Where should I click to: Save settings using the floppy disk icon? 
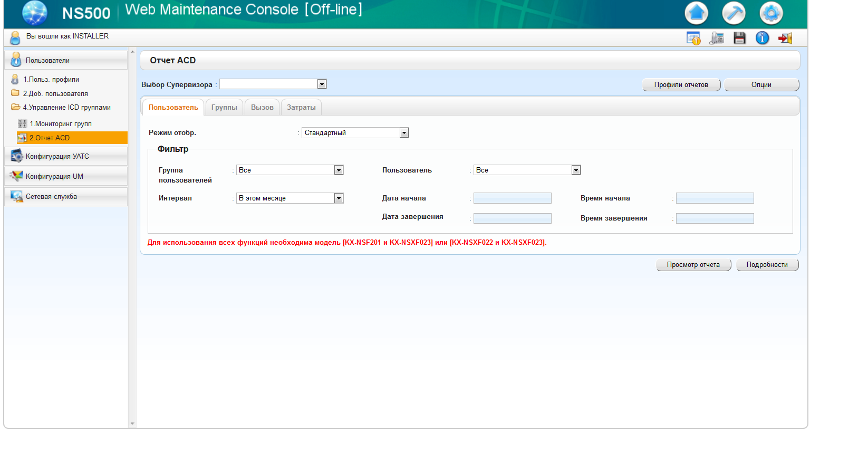[739, 38]
